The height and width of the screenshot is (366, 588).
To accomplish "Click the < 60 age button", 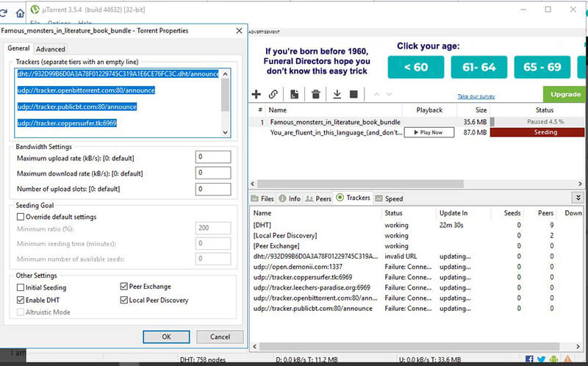I will [x=415, y=67].
